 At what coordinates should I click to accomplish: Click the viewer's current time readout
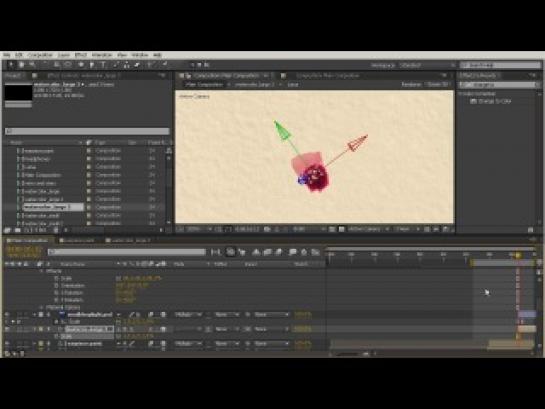tap(247, 229)
